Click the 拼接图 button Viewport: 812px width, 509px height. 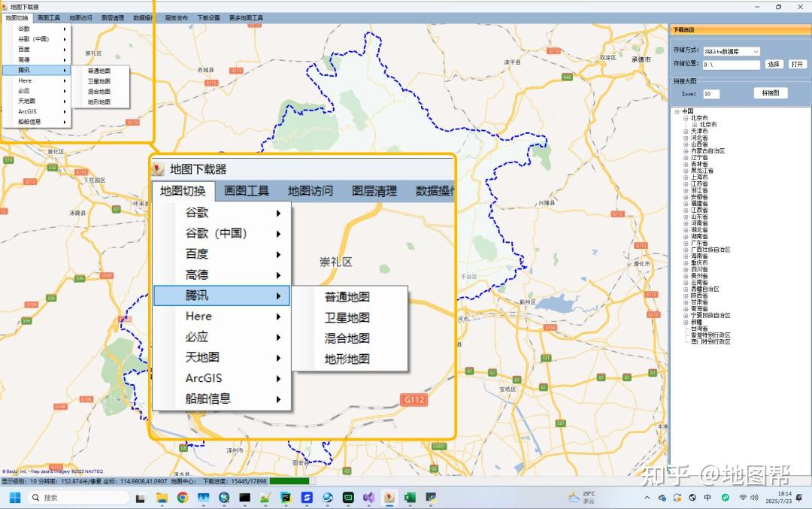tap(770, 93)
